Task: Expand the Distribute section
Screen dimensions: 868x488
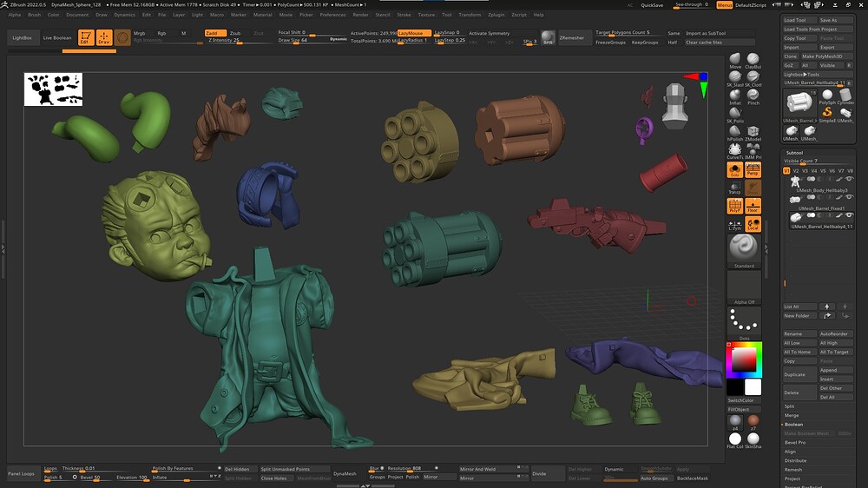Action: pyautogui.click(x=795, y=460)
